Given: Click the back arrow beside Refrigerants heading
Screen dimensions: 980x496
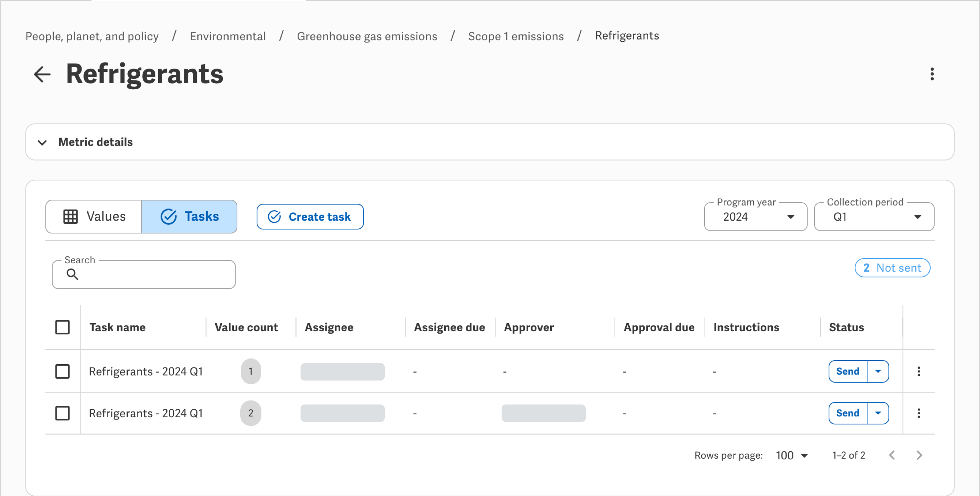Looking at the screenshot, I should pyautogui.click(x=42, y=74).
